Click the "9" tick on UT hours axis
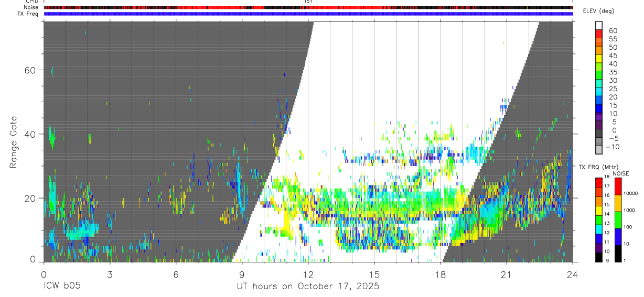The image size is (644, 297). [242, 273]
